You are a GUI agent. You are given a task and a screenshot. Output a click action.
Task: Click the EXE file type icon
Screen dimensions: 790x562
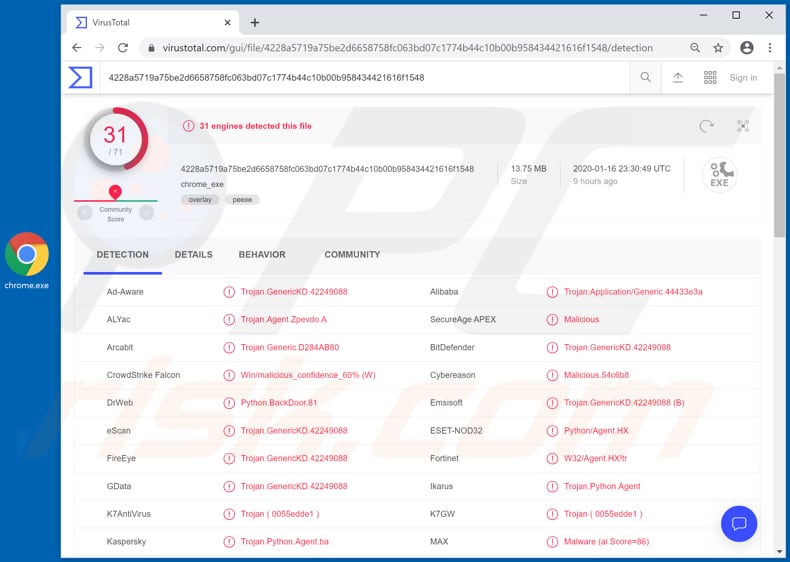coord(719,174)
